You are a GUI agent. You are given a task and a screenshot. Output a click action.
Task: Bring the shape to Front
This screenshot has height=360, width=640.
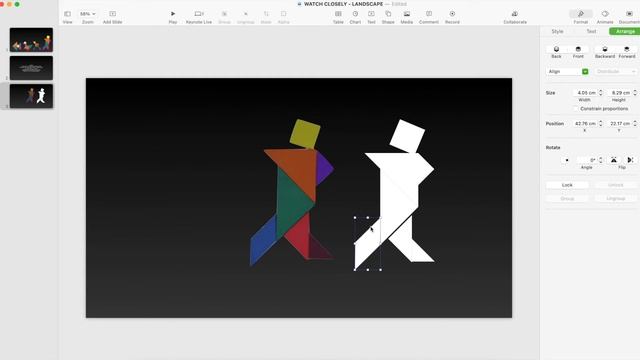tap(578, 49)
